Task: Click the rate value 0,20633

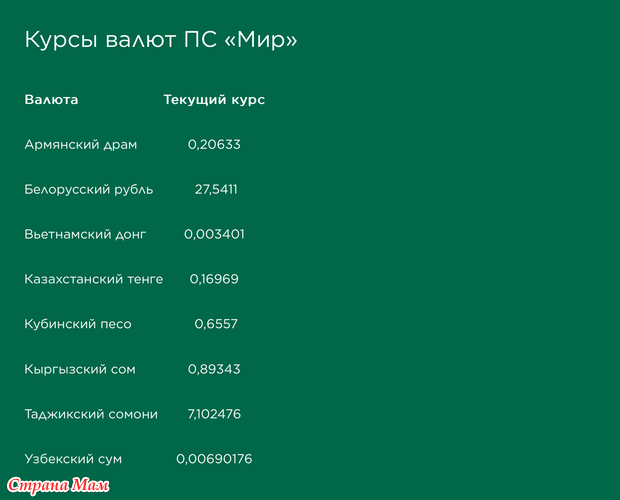Action: (214, 145)
